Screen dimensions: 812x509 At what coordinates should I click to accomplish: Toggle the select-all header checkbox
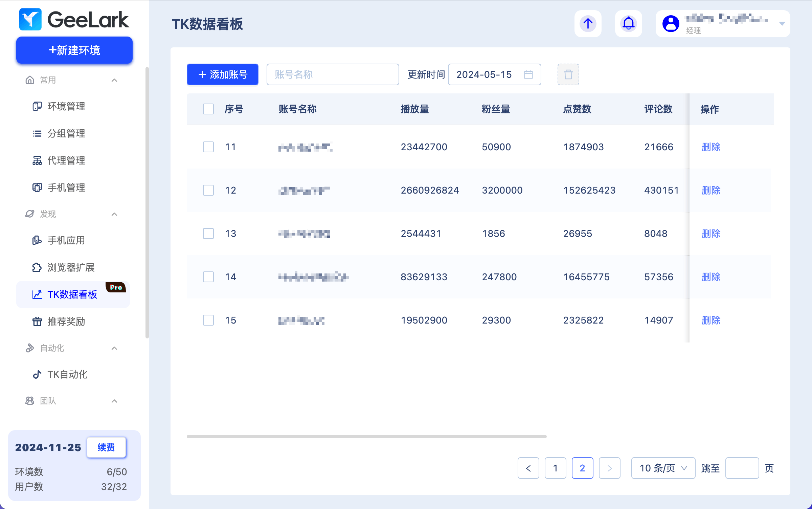[x=208, y=109]
